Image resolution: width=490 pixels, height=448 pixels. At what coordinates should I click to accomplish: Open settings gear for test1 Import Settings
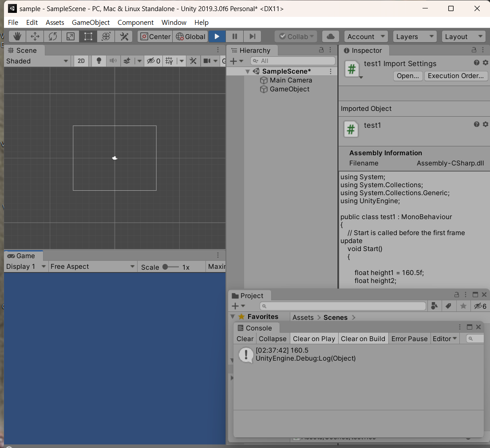485,63
